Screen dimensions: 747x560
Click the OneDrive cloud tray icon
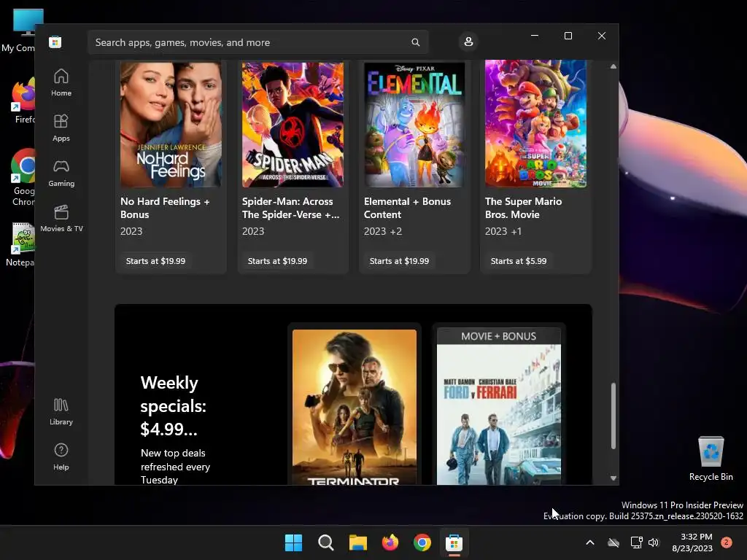coord(614,542)
